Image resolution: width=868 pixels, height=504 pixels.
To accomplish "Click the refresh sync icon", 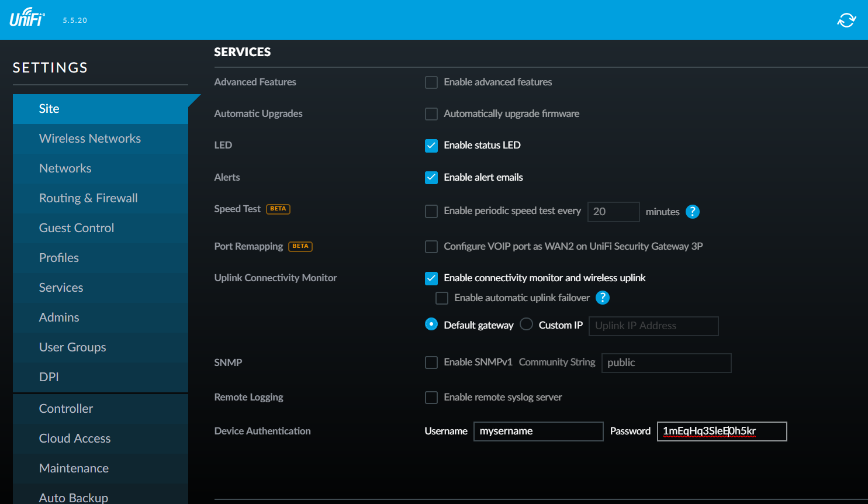I will (846, 20).
